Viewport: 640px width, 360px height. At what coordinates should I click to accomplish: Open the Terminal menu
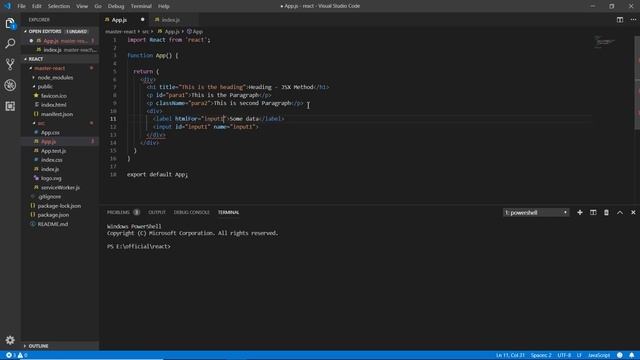pos(141,6)
